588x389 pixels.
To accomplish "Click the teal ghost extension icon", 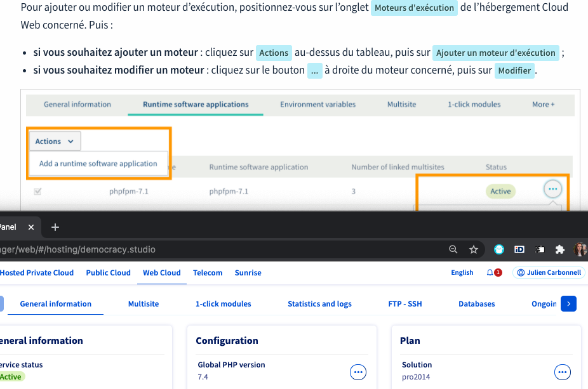I will (499, 249).
